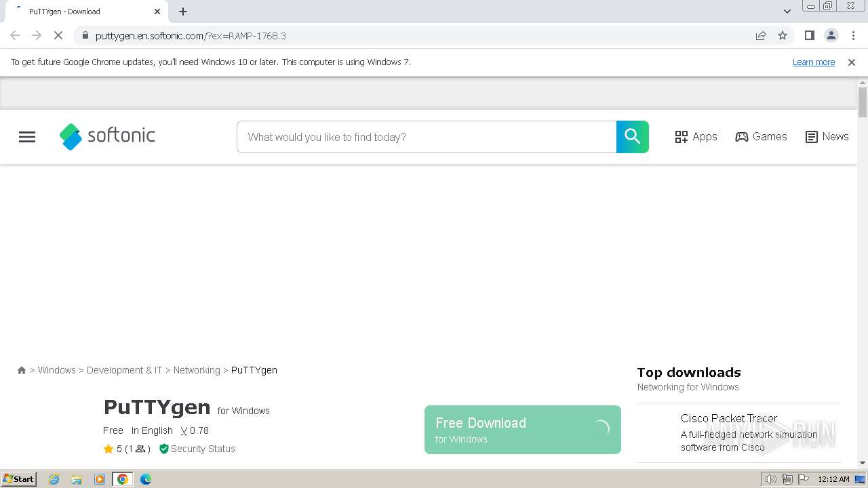
Task: Click the Softonic logo
Action: pyautogui.click(x=107, y=136)
